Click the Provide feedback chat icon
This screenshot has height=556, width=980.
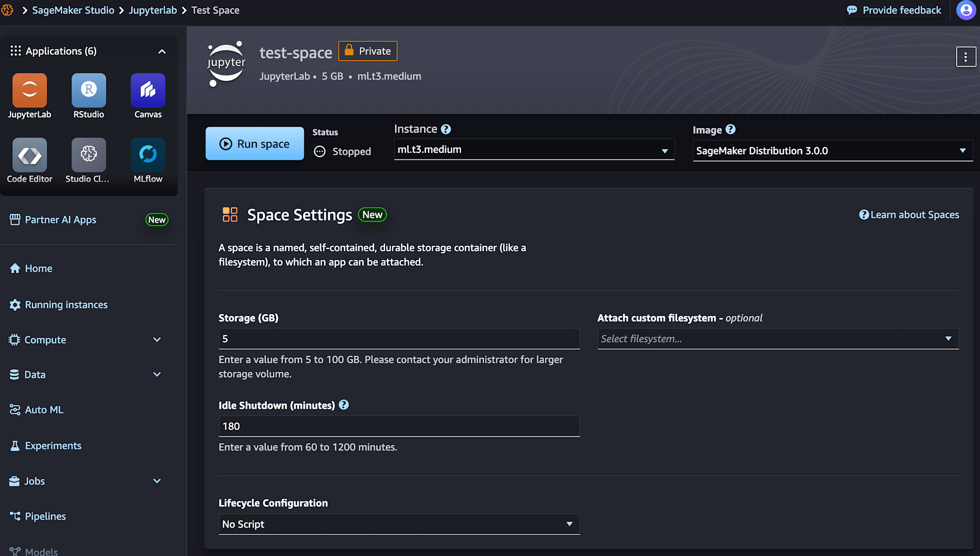pyautogui.click(x=852, y=10)
